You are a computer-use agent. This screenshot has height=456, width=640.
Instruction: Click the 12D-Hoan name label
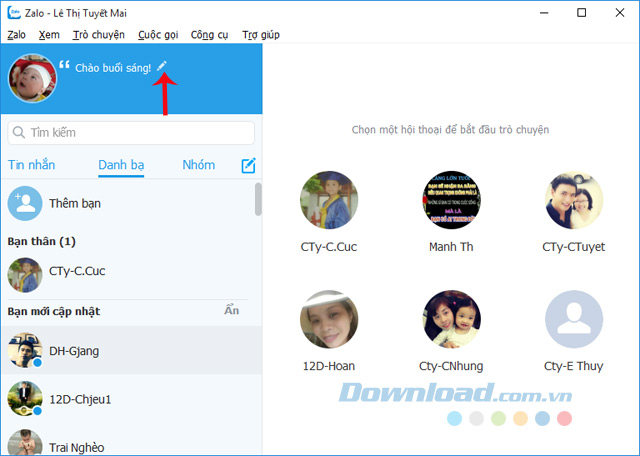pos(329,366)
